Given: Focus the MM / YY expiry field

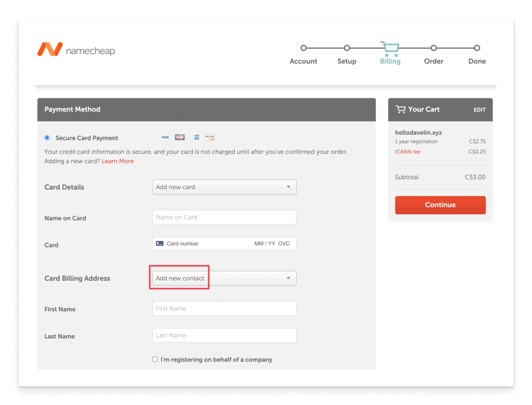Looking at the screenshot, I should pyautogui.click(x=264, y=244).
